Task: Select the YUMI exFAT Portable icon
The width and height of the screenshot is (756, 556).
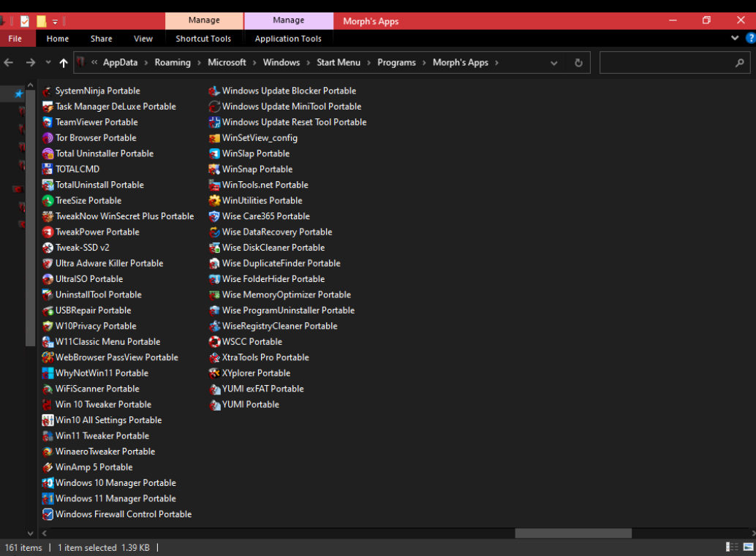Action: 214,389
